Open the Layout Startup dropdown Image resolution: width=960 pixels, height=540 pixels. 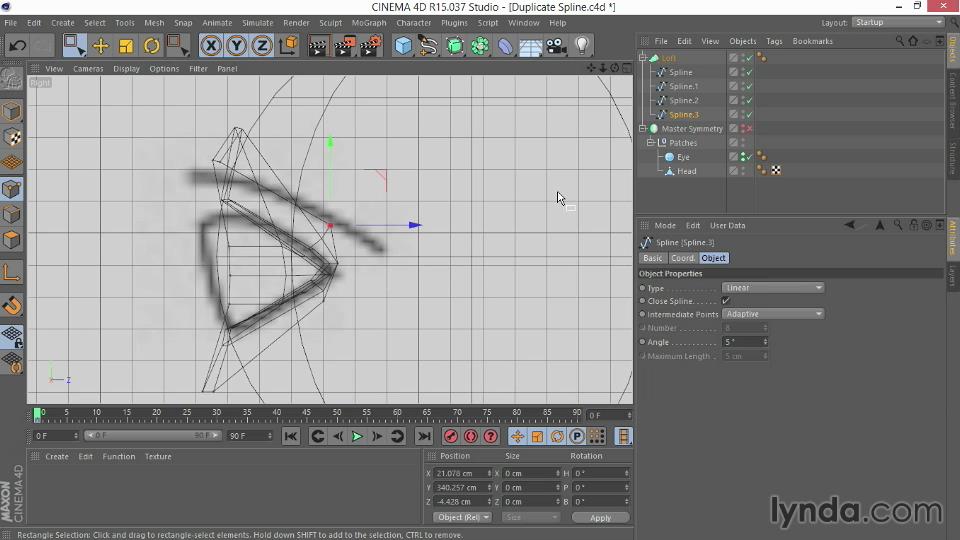click(898, 22)
